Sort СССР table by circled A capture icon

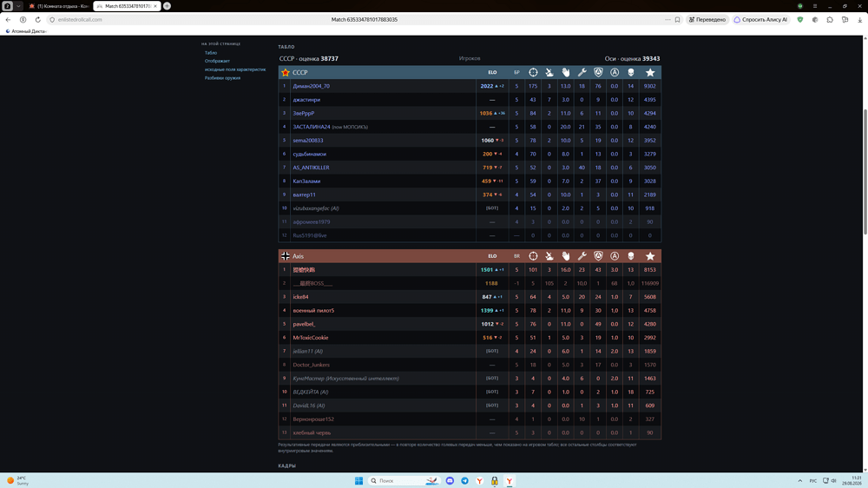(615, 73)
